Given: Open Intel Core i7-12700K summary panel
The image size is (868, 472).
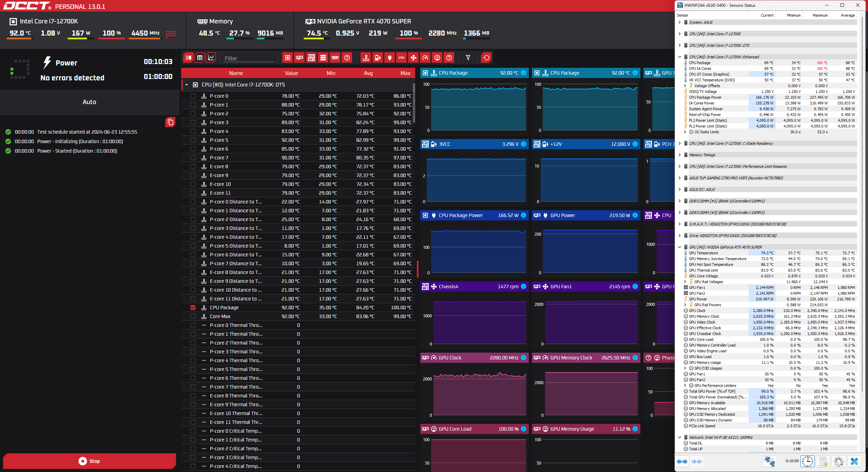Looking at the screenshot, I should (x=92, y=30).
